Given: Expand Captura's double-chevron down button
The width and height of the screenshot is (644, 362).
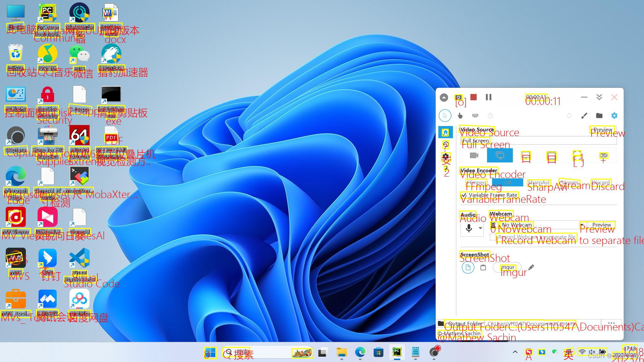Looking at the screenshot, I should [599, 97].
